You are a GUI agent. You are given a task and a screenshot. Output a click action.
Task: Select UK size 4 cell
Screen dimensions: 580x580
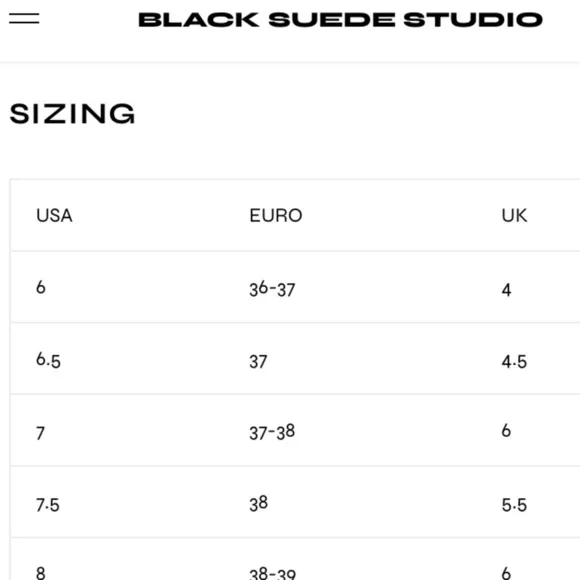pos(506,290)
